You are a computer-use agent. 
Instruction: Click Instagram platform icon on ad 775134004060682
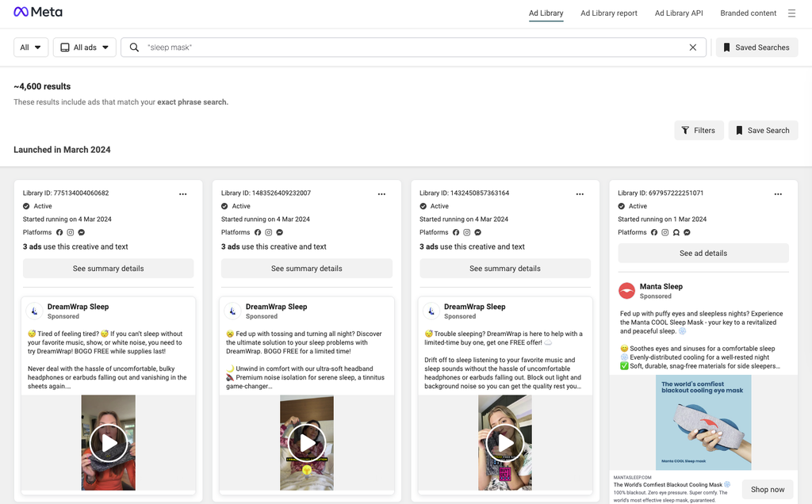point(71,232)
